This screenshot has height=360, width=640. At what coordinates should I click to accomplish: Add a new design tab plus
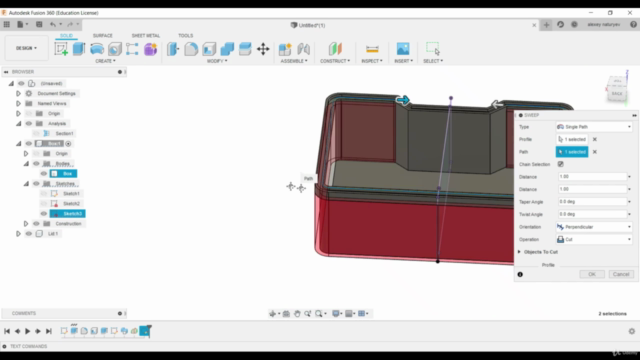[x=546, y=25]
